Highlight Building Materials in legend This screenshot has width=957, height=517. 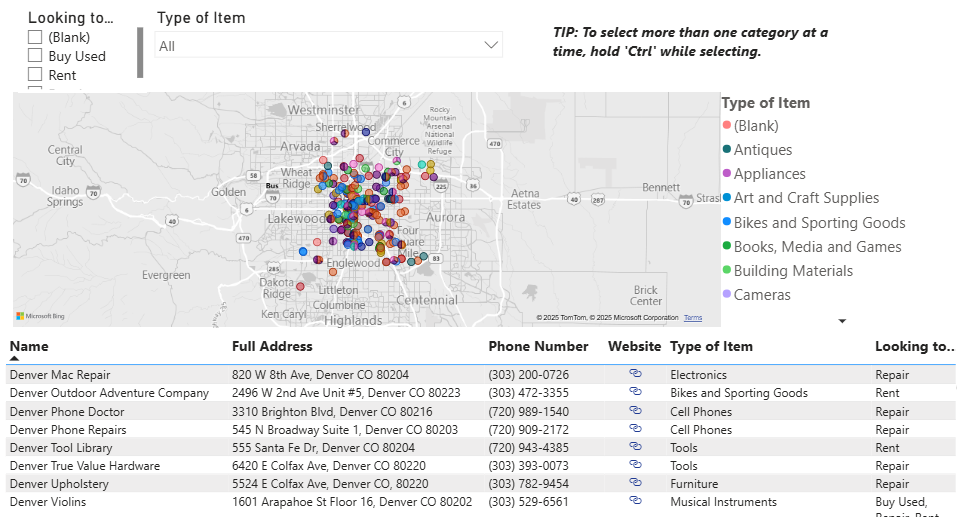pyautogui.click(x=793, y=271)
